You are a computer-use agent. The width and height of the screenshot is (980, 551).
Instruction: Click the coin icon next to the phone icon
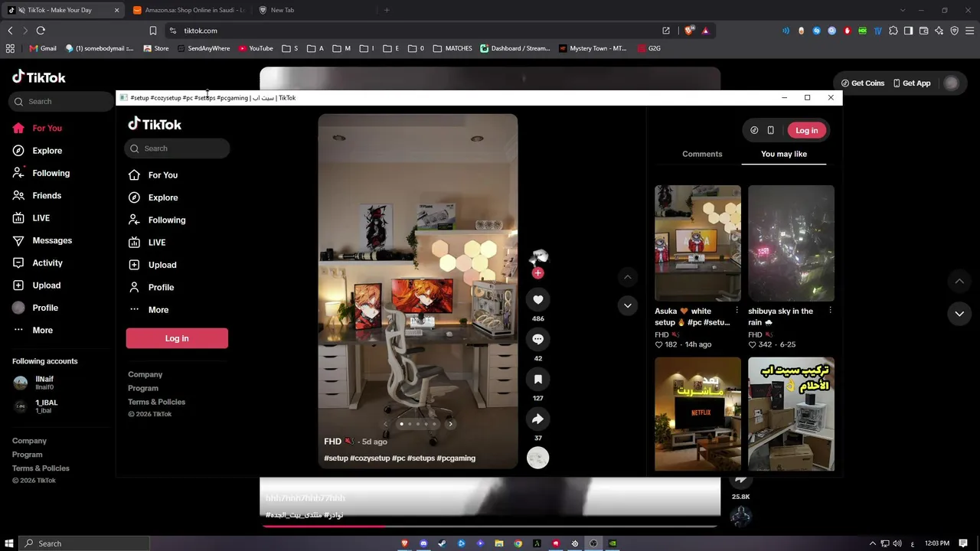pyautogui.click(x=754, y=130)
